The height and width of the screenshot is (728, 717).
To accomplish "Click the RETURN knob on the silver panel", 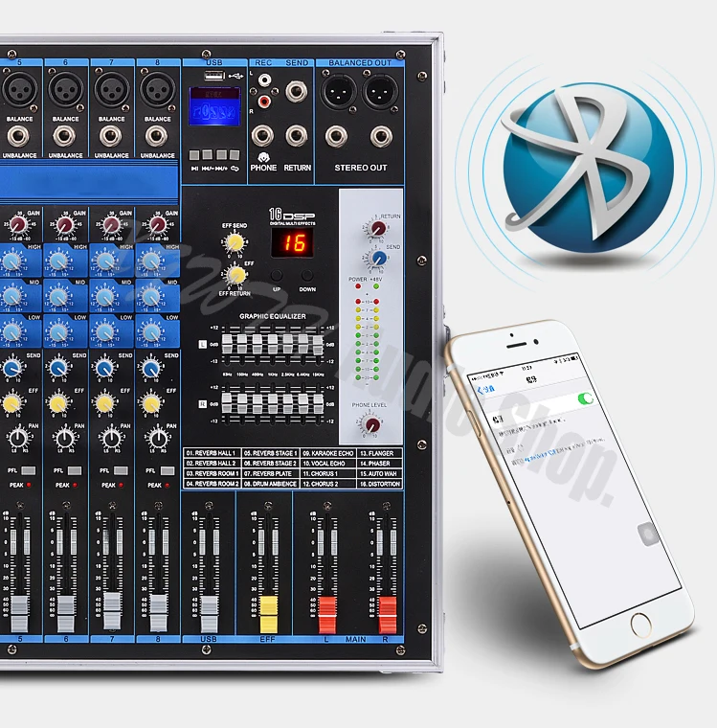I will [x=377, y=228].
